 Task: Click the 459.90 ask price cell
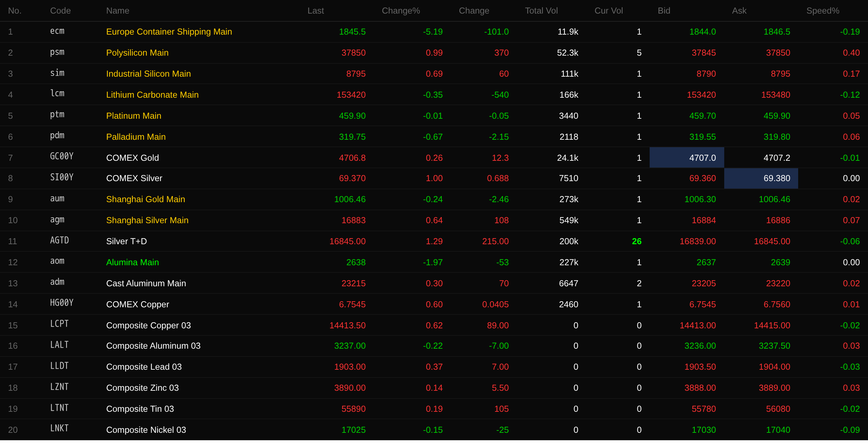tap(777, 116)
